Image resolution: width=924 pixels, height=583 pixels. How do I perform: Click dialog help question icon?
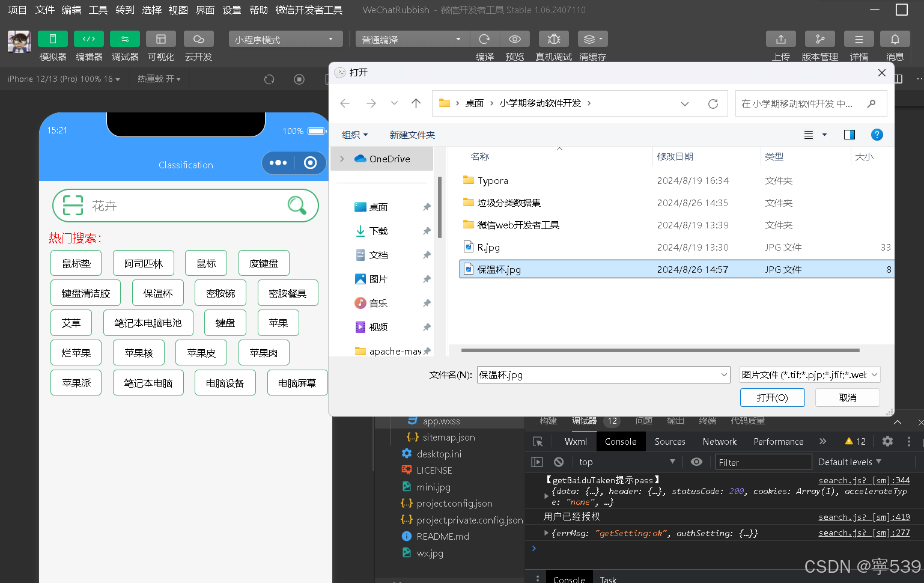tap(877, 135)
